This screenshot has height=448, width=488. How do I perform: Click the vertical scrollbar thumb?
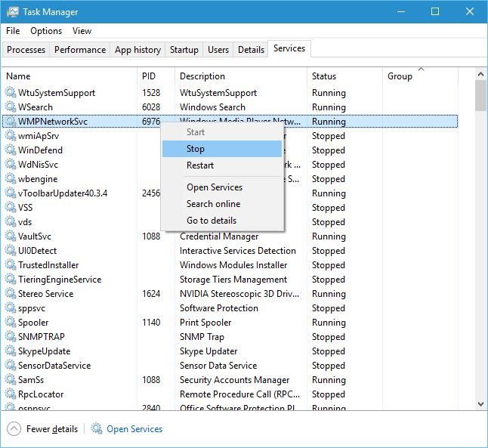click(480, 96)
